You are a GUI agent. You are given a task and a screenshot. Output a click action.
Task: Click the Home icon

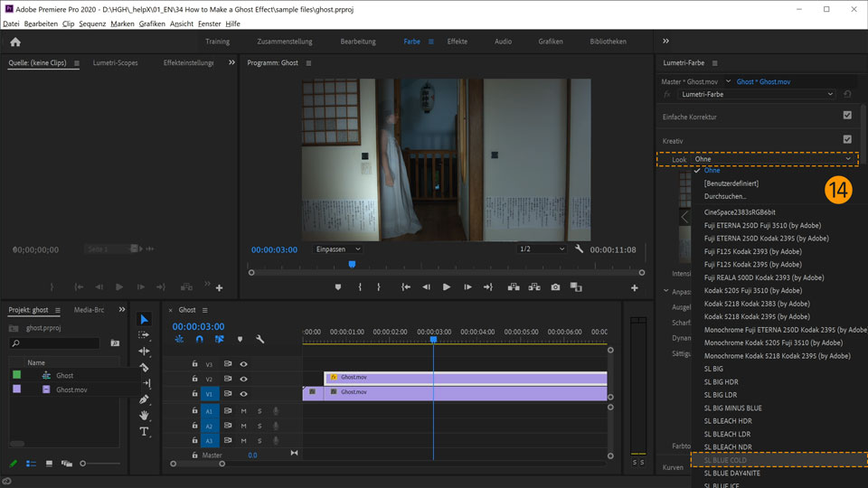click(15, 42)
